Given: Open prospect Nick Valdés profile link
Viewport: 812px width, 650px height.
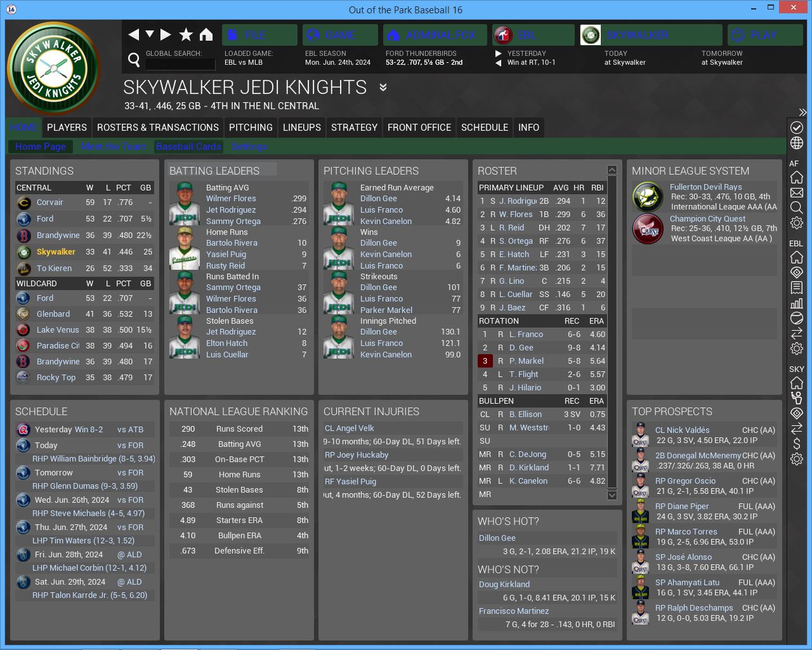Looking at the screenshot, I should click(x=683, y=430).
